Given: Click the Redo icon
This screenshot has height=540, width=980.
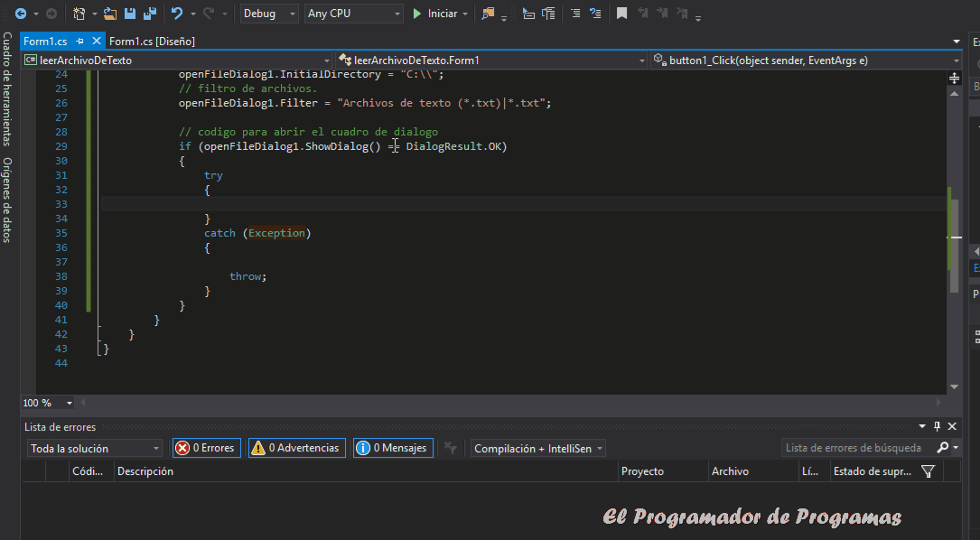Looking at the screenshot, I should click(210, 13).
